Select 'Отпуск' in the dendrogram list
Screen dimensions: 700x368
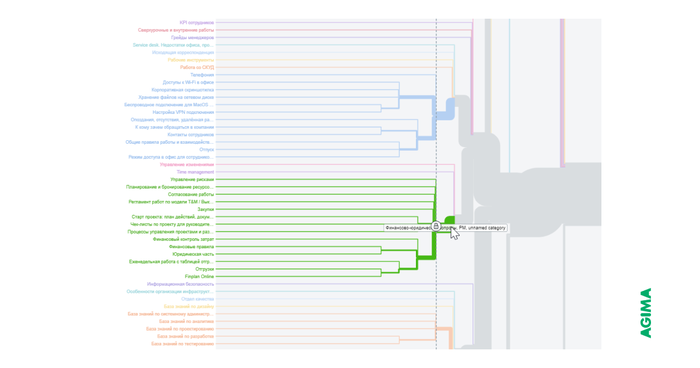tap(207, 150)
